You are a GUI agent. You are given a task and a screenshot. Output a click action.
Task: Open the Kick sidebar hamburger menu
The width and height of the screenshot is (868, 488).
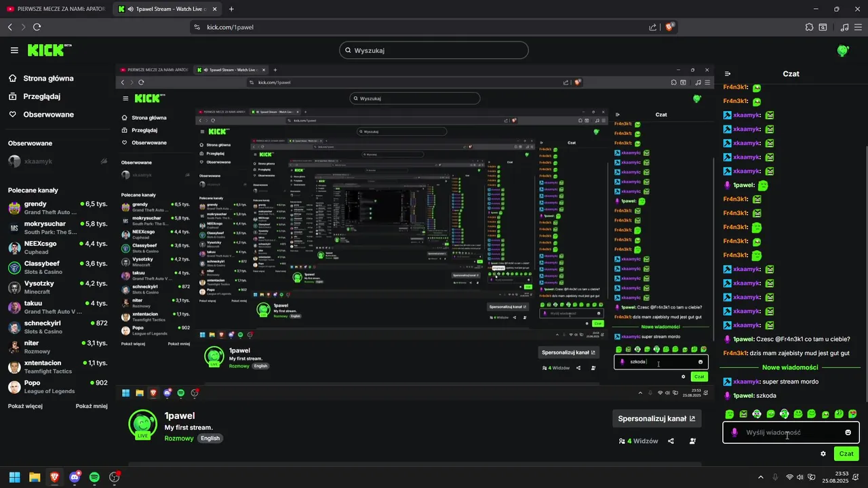14,50
